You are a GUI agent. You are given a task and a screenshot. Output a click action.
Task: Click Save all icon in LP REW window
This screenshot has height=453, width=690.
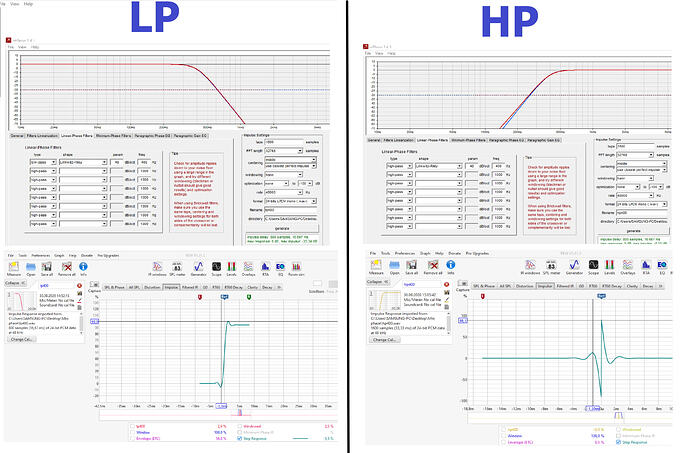[47, 267]
